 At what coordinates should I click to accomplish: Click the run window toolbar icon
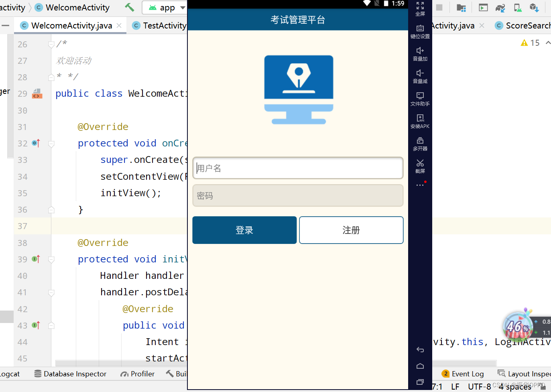(x=483, y=8)
